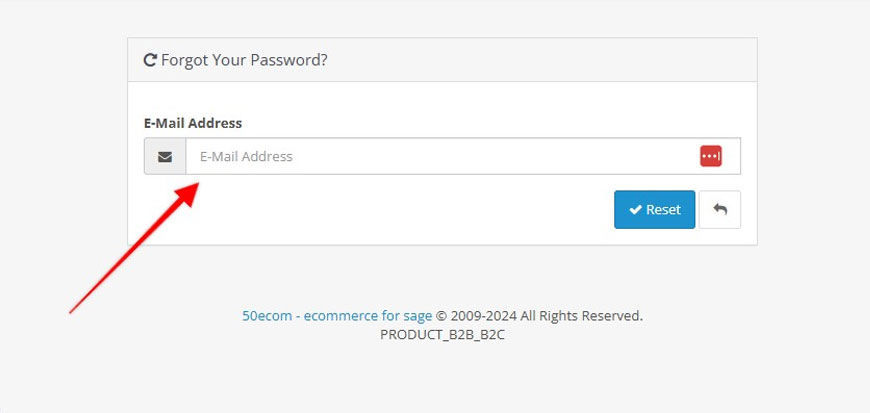870x413 pixels.
Task: Click the copyright symbol in the footer
Action: coord(441,316)
